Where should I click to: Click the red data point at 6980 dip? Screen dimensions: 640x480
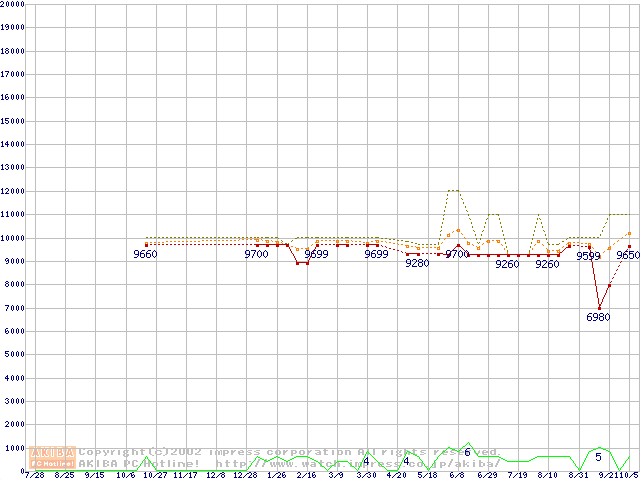point(599,307)
